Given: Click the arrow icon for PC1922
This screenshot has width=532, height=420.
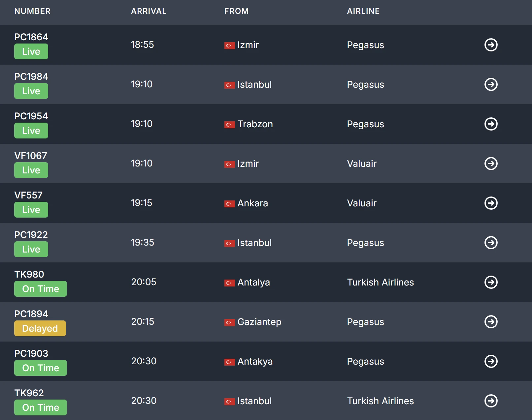Looking at the screenshot, I should coord(491,243).
